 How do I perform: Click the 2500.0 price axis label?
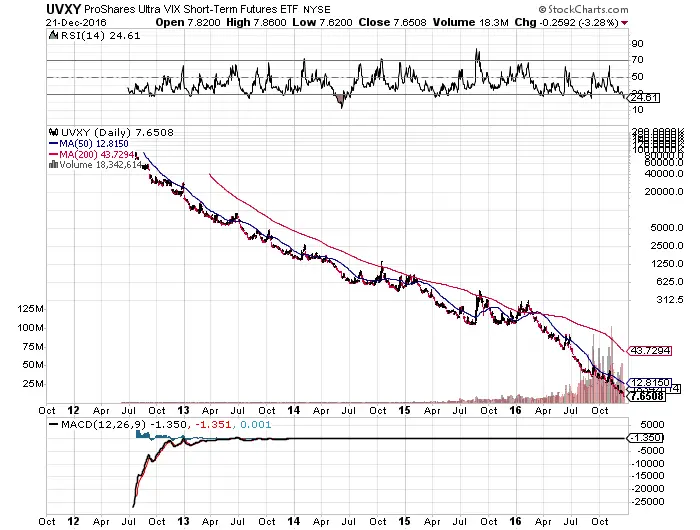pos(667,246)
